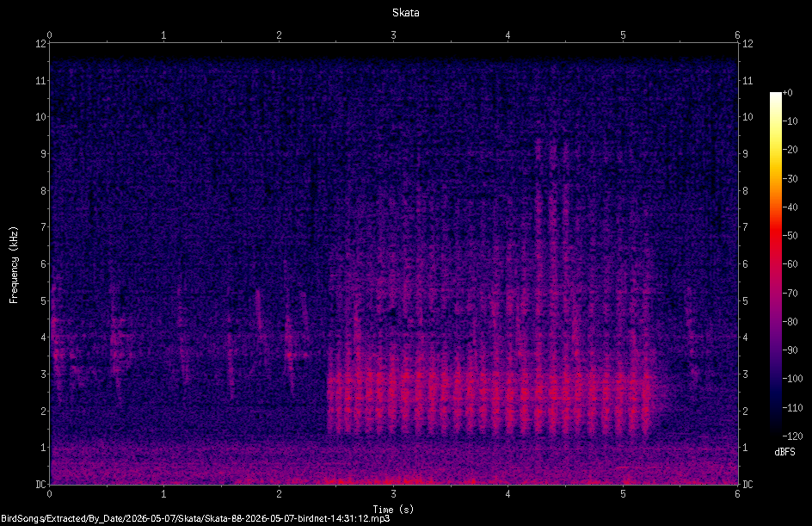Click the -120 label on color scale
Viewport: 812px width, 526px height.
(793, 436)
